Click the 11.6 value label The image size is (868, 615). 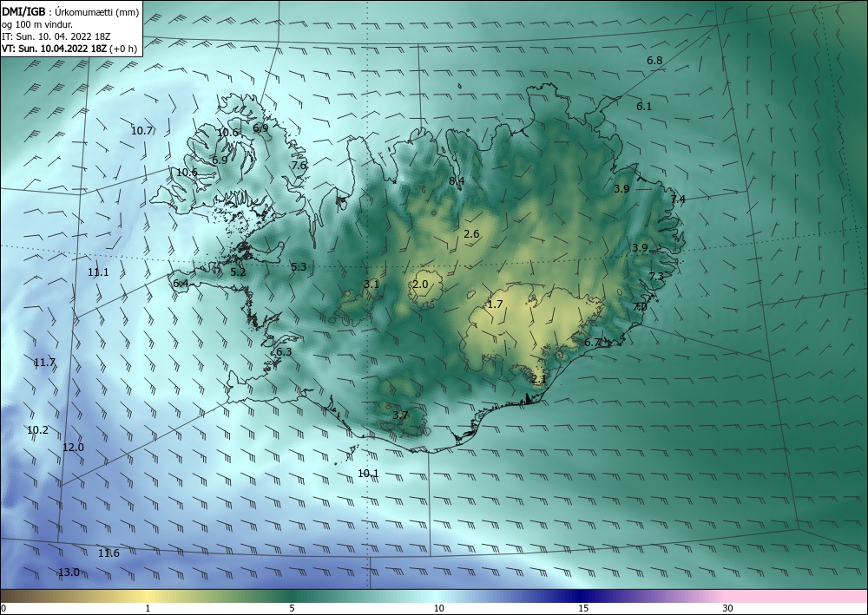pyautogui.click(x=108, y=553)
